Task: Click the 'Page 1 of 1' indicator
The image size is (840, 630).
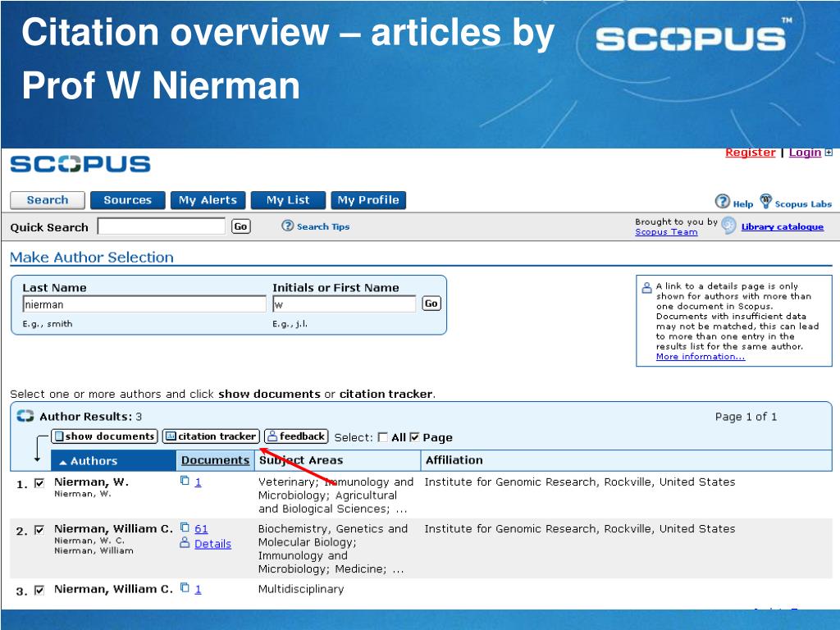Action: coord(746,417)
